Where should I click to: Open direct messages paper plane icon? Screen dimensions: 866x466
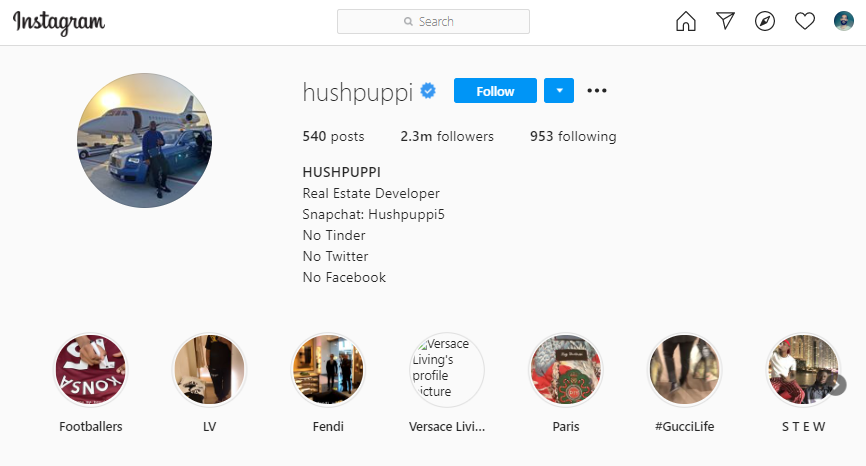[x=725, y=21]
